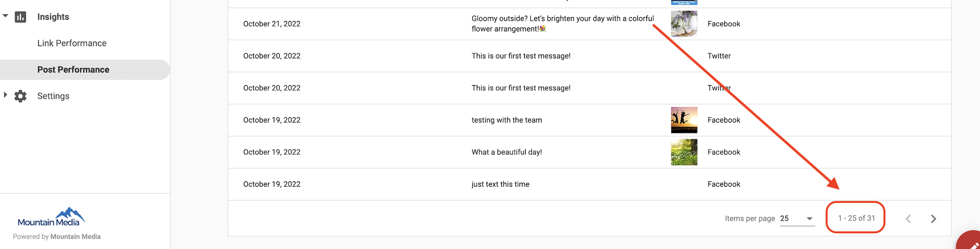The width and height of the screenshot is (980, 249).
Task: Click the Mountain Media logo
Action: [x=51, y=217]
